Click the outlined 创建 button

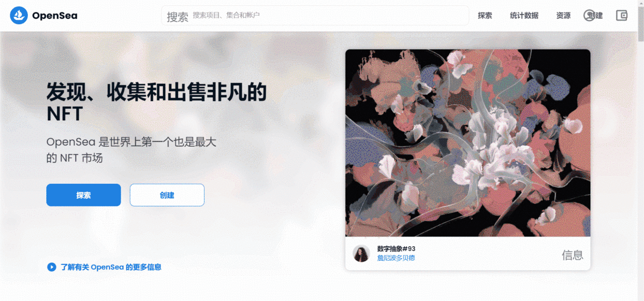point(167,195)
